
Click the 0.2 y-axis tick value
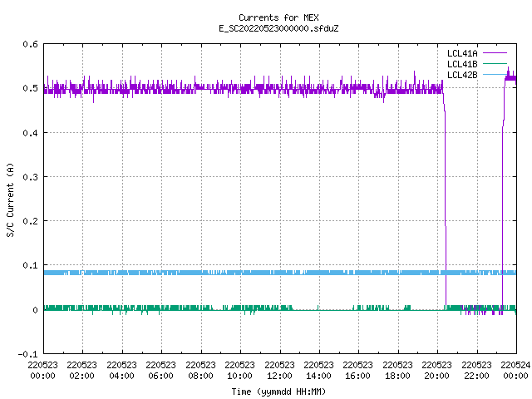click(x=30, y=221)
